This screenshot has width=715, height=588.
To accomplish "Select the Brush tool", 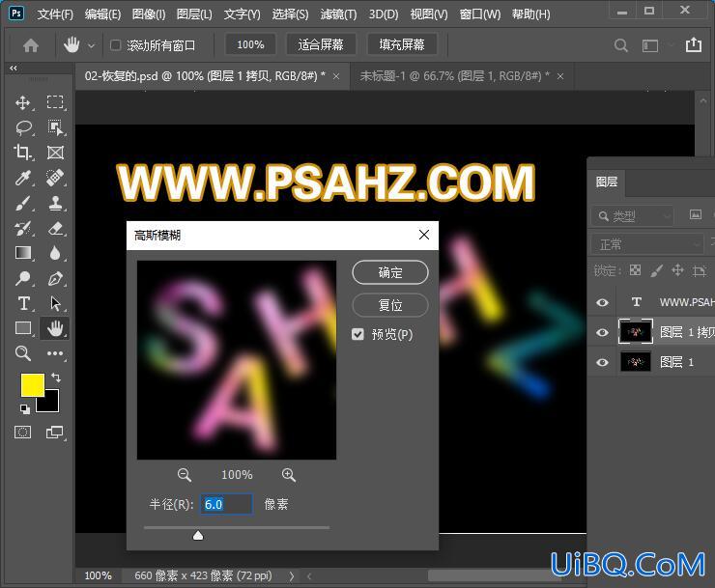I will [23, 203].
